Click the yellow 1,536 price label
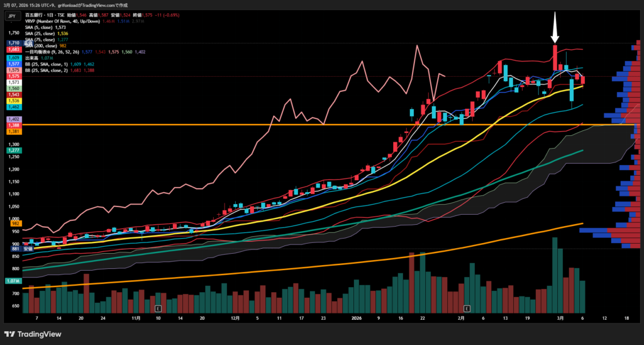Screen dimensions: 644x345 click(x=14, y=101)
